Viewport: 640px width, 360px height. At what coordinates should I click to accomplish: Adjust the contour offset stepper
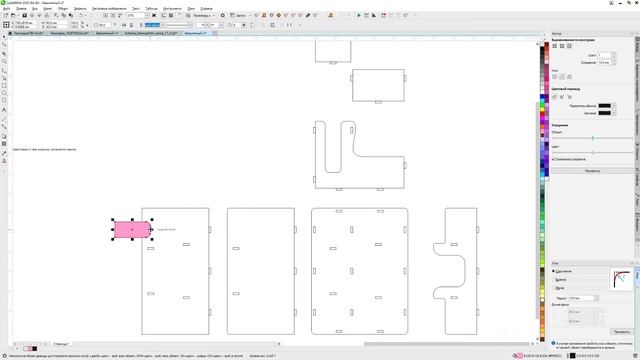point(614,62)
